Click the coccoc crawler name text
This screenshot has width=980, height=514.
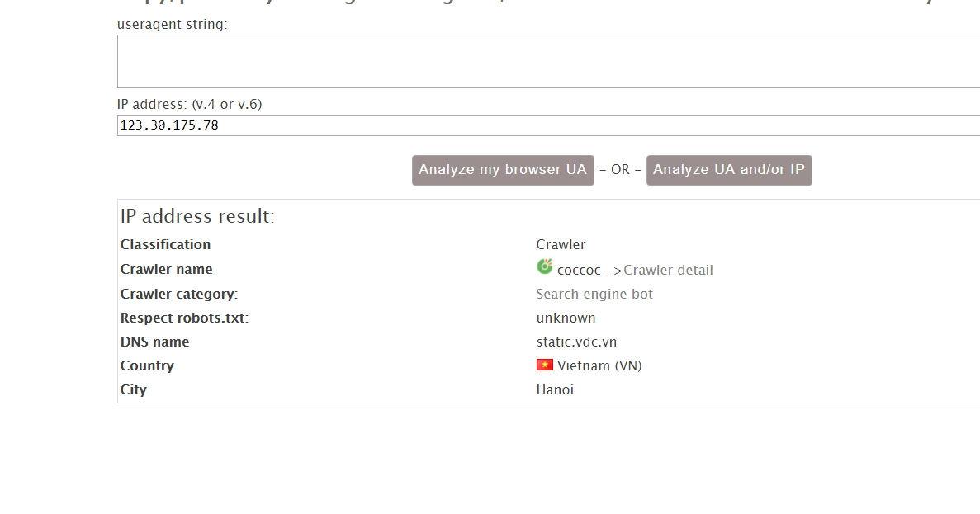[x=579, y=270]
